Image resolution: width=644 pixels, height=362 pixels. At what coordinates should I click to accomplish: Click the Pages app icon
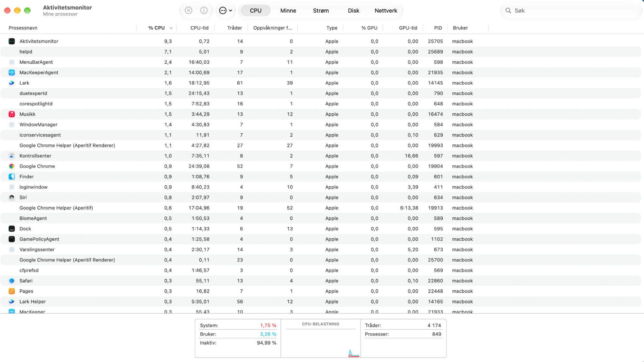pyautogui.click(x=12, y=291)
